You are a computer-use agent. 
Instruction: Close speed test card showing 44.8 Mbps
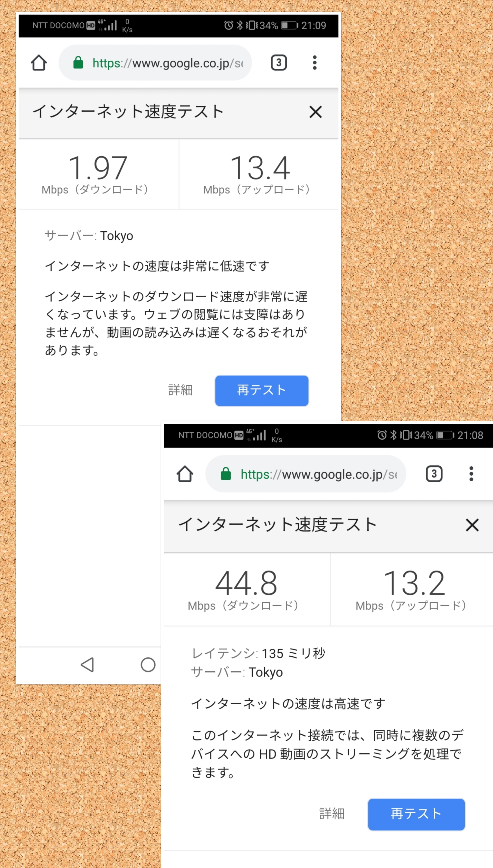point(472,525)
